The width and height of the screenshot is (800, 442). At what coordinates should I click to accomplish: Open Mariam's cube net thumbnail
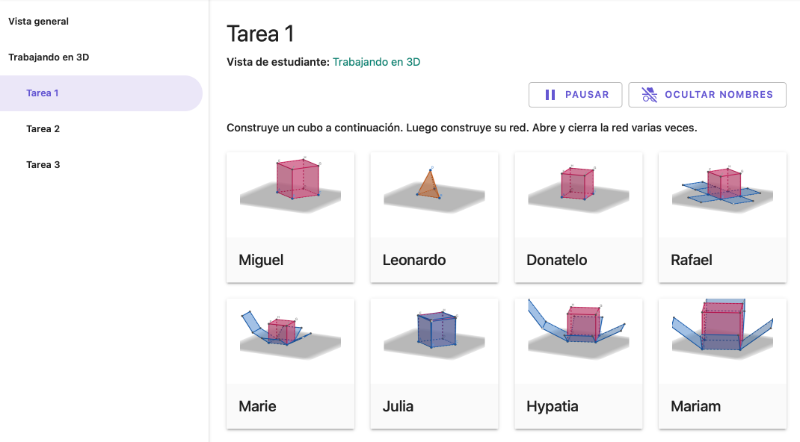coord(722,341)
